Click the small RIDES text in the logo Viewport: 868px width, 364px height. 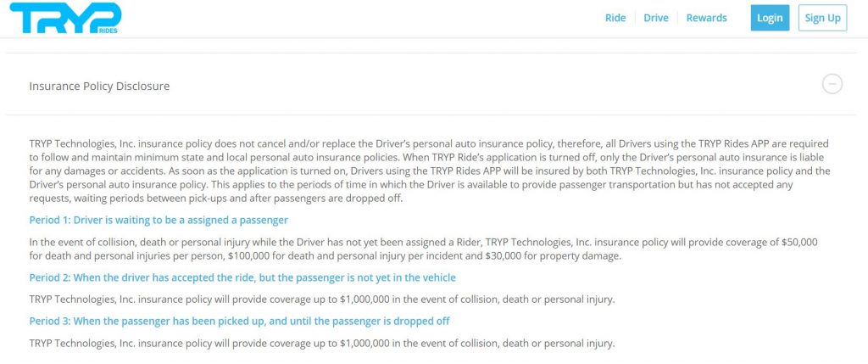108,31
